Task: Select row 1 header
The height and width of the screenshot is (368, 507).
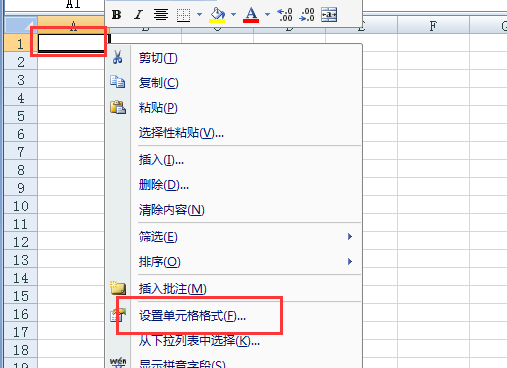Action: point(21,43)
